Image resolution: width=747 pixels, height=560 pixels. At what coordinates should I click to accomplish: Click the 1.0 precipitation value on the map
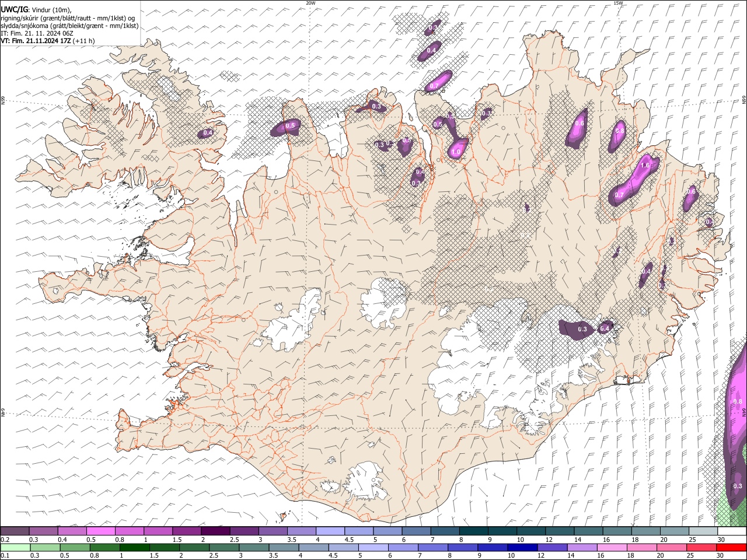point(456,152)
